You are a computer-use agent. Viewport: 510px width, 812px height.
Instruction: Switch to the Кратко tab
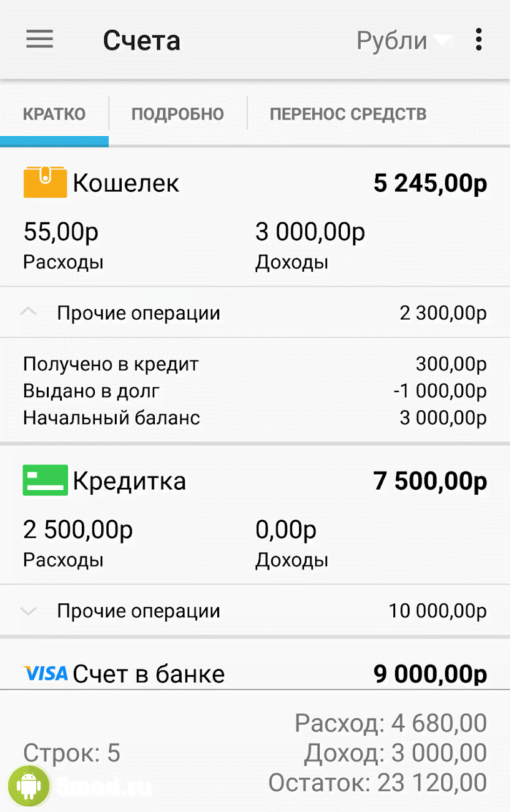point(54,114)
